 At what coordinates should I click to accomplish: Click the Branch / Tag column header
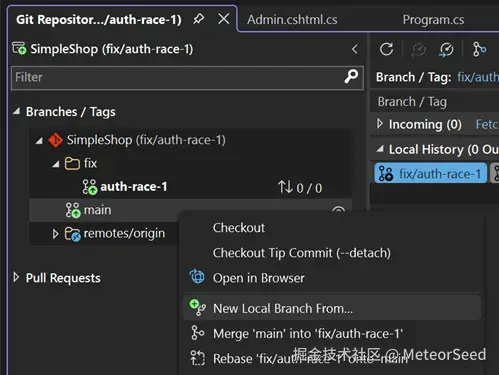[x=412, y=102]
